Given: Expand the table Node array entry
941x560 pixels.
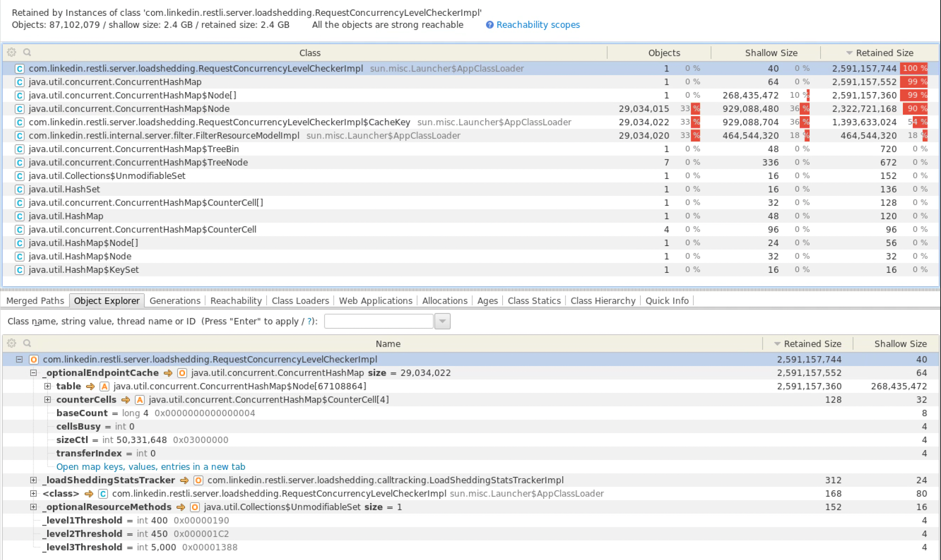Looking at the screenshot, I should 48,386.
